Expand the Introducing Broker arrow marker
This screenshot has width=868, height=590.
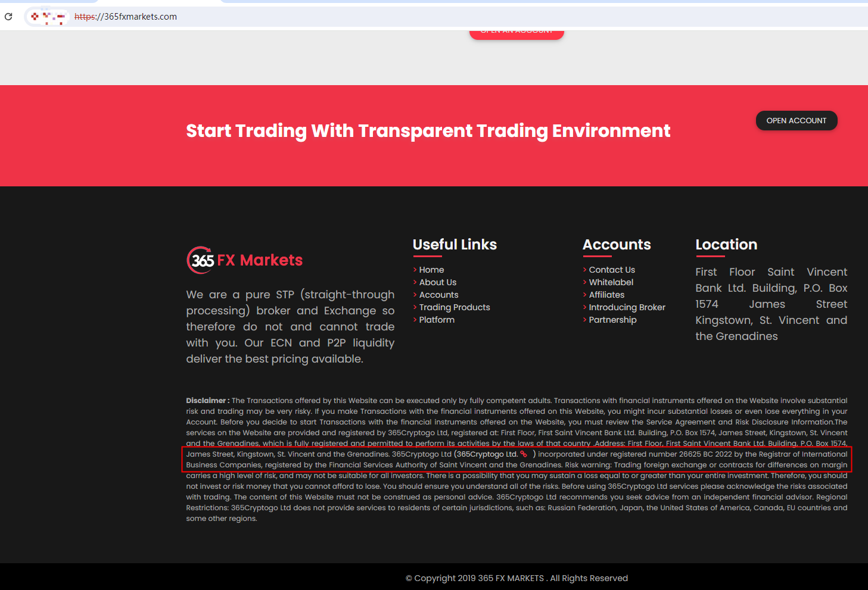point(586,307)
